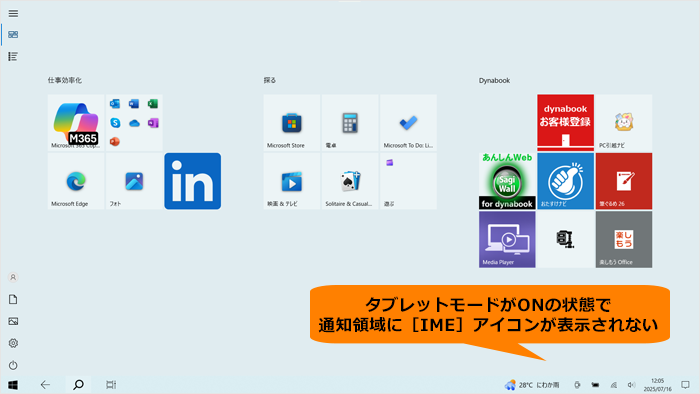Open OneNote in the Office folder tile
This screenshot has width=700, height=394.
[153, 123]
